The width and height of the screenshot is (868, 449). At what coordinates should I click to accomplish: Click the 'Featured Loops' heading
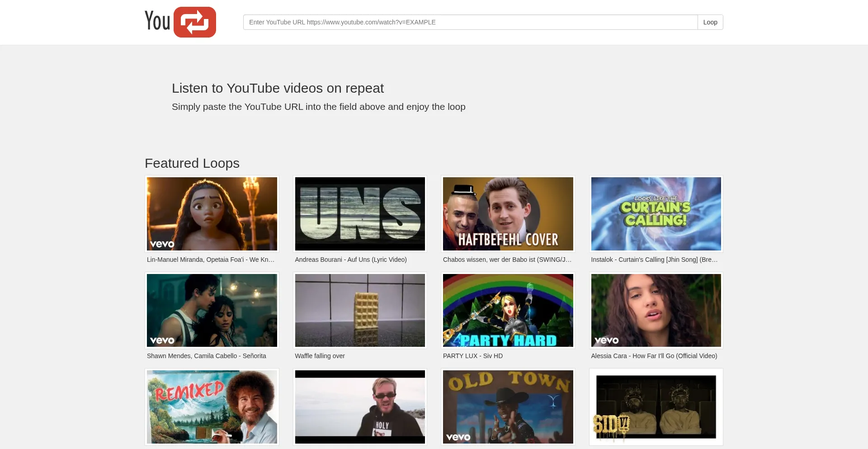[192, 163]
